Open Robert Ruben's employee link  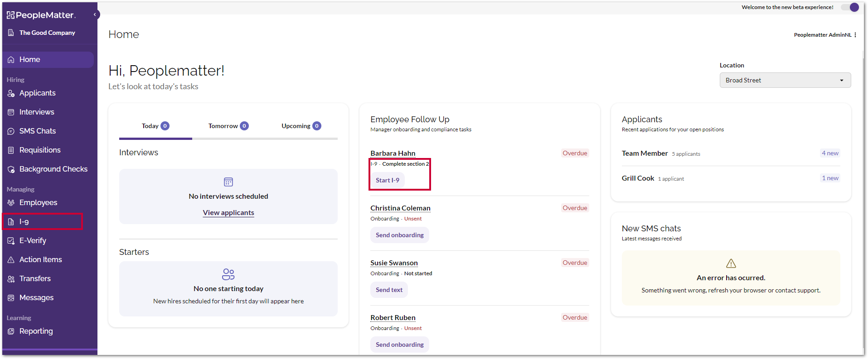tap(393, 318)
